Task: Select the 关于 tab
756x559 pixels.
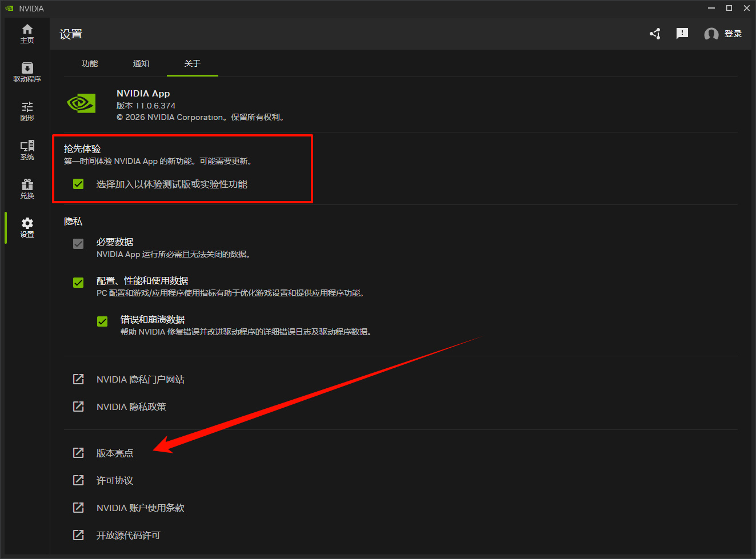Action: click(x=193, y=63)
